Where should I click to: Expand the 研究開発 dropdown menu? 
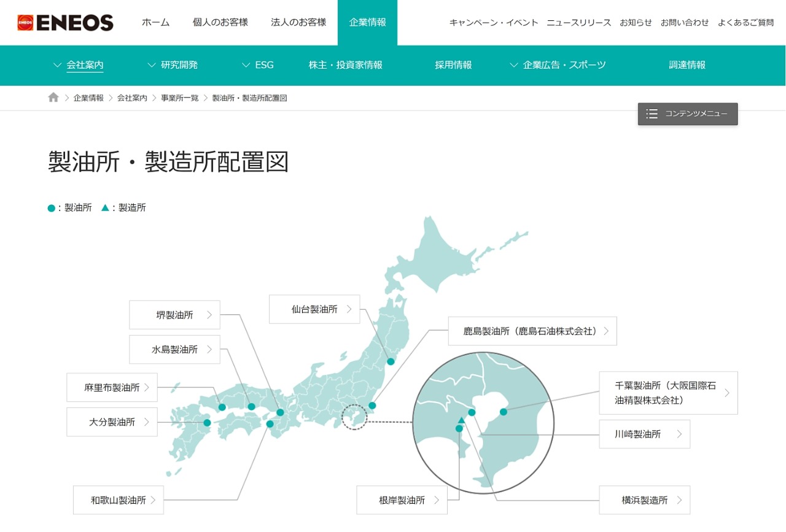[173, 65]
